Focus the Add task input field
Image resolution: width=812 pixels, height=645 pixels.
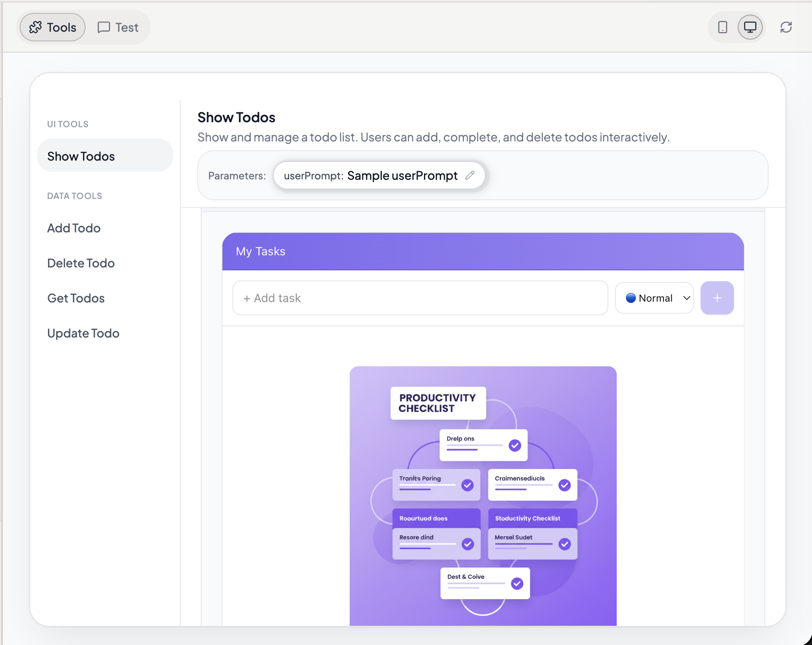420,298
